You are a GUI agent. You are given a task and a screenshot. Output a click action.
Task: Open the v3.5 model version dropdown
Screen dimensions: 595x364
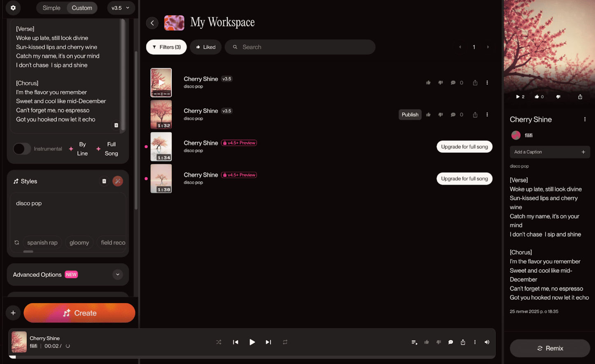click(x=120, y=8)
